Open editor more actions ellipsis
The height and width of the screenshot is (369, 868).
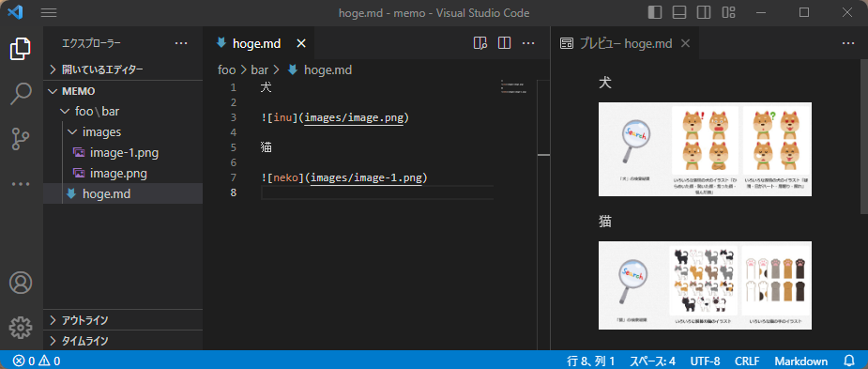click(x=528, y=43)
